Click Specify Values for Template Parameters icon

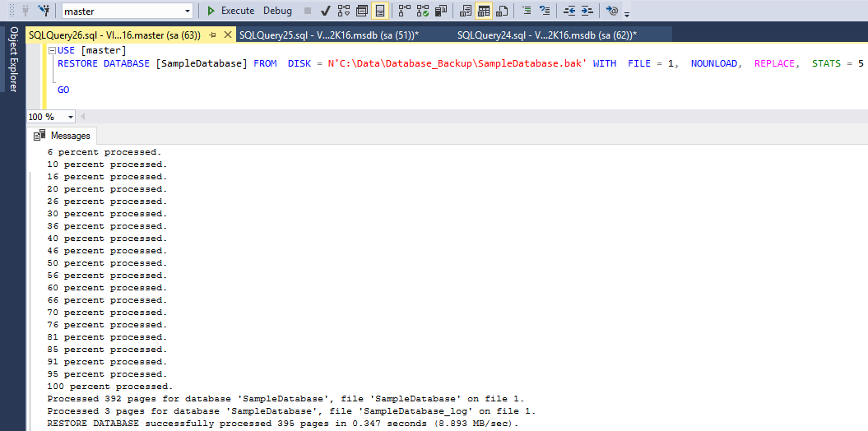[612, 11]
